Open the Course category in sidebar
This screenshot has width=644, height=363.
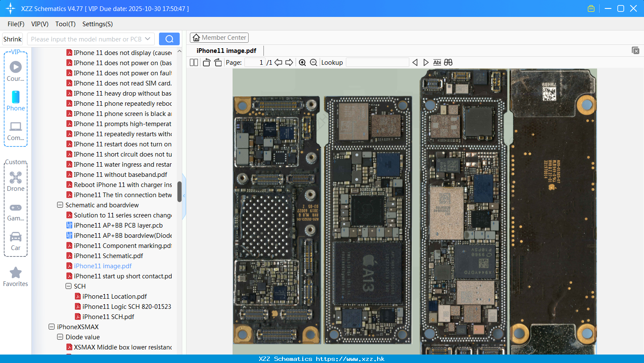(16, 71)
